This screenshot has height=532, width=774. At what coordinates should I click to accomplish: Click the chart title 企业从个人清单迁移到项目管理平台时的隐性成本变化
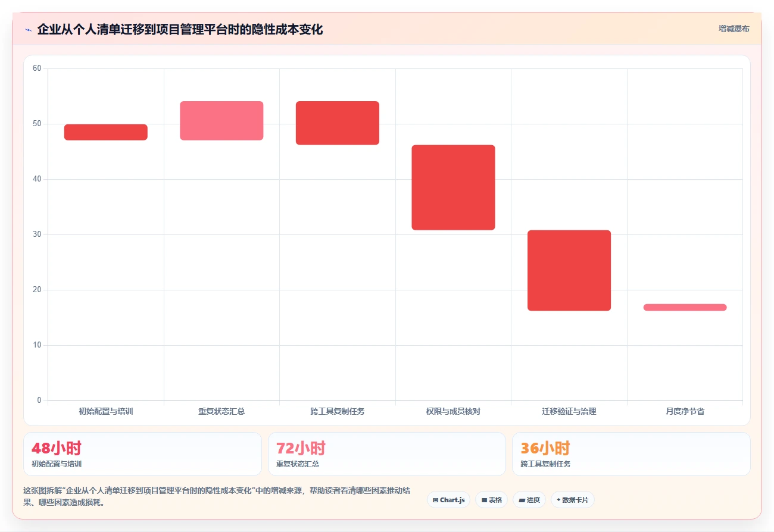(180, 29)
